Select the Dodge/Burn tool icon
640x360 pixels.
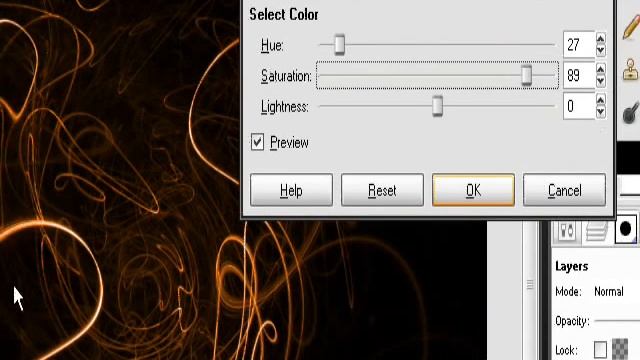coord(631,112)
